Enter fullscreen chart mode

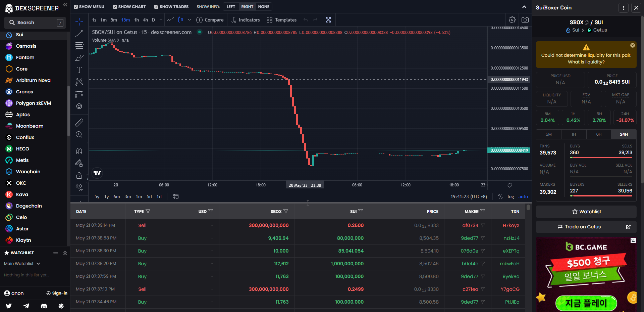328,20
